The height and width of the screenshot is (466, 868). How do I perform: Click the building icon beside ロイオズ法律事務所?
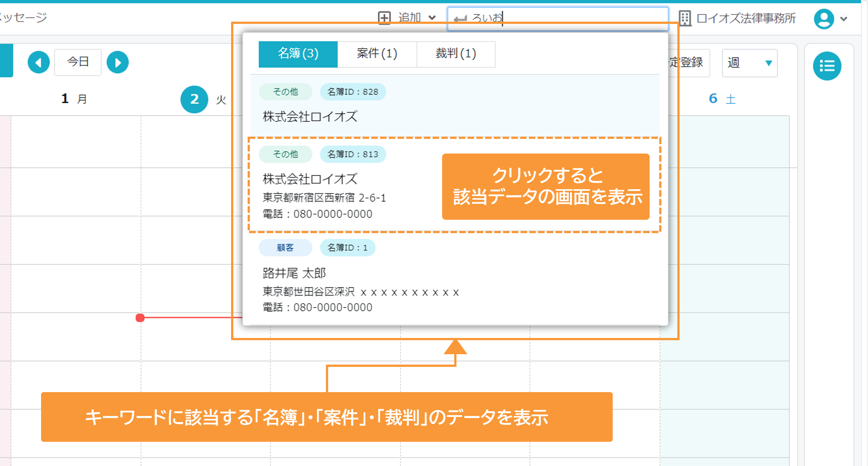(685, 18)
